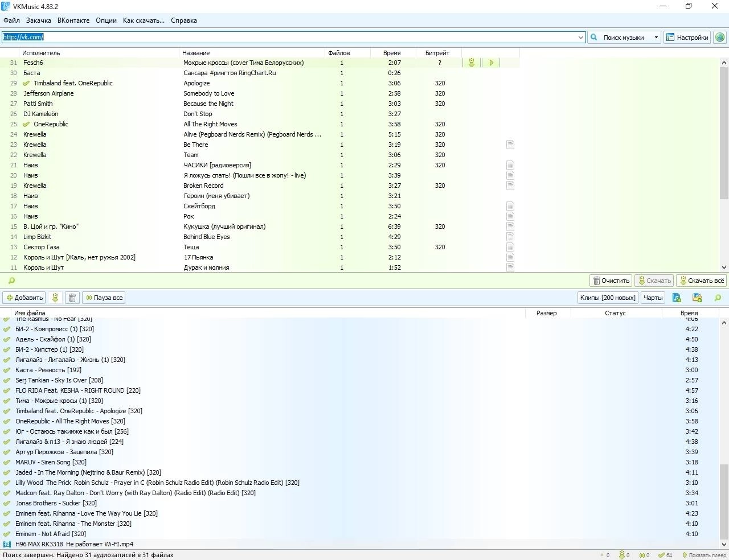Image resolution: width=729 pixels, height=560 pixels.
Task: Click the active downloads arrow counter in the status bar
Action: (624, 555)
